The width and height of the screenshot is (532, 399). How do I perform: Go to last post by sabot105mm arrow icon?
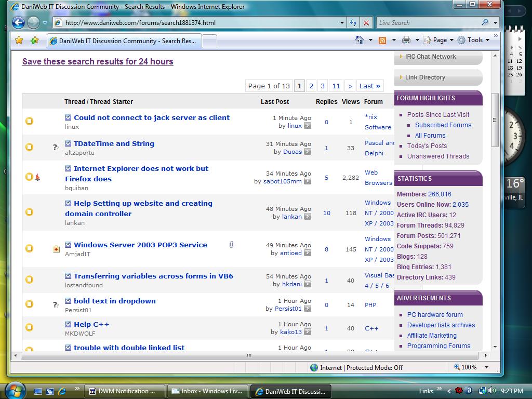[308, 181]
